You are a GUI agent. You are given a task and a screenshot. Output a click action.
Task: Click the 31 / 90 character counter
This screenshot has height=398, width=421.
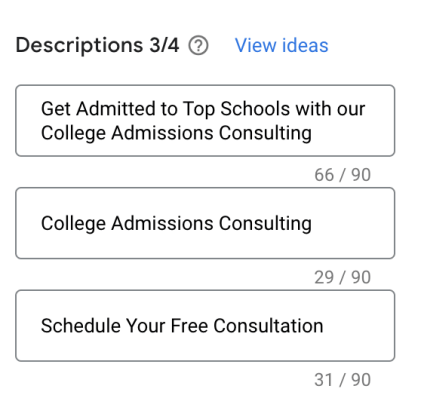point(342,380)
